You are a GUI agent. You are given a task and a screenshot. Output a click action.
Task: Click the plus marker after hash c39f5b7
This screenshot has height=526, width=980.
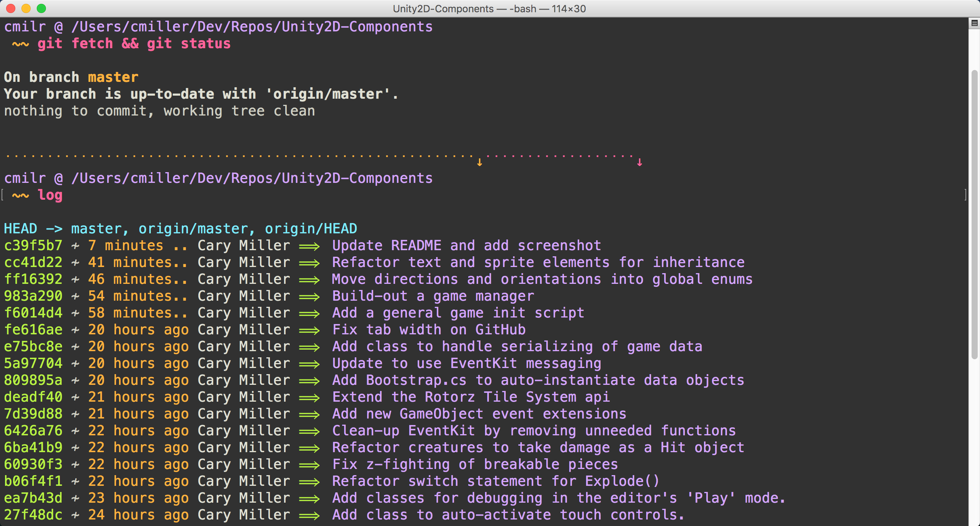[75, 246]
